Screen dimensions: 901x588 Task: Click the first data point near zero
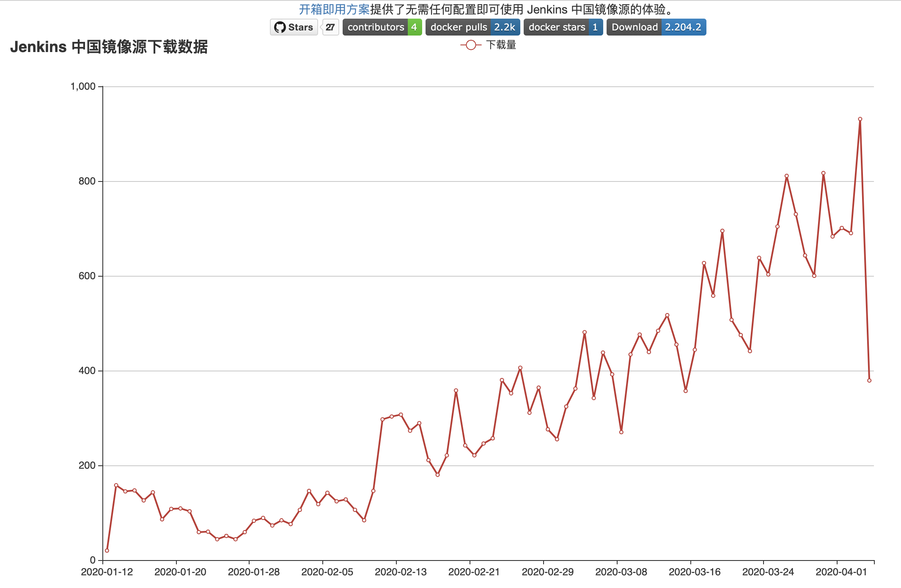(107, 550)
